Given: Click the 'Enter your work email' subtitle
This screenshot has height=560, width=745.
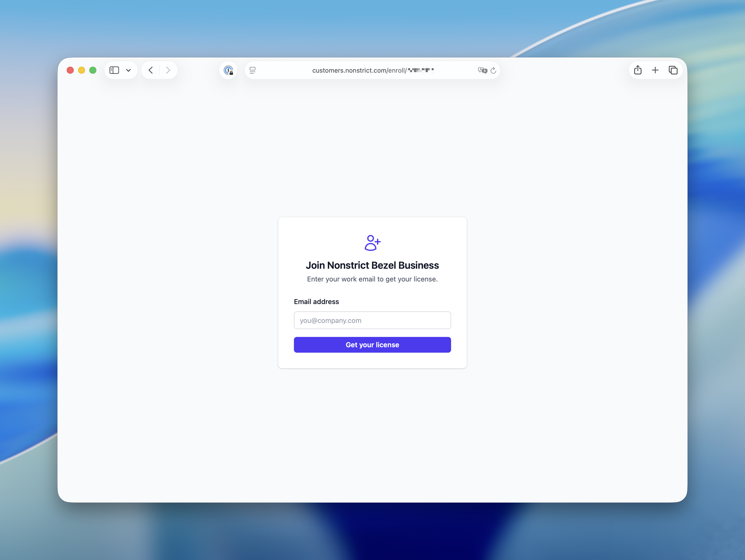Looking at the screenshot, I should tap(372, 279).
